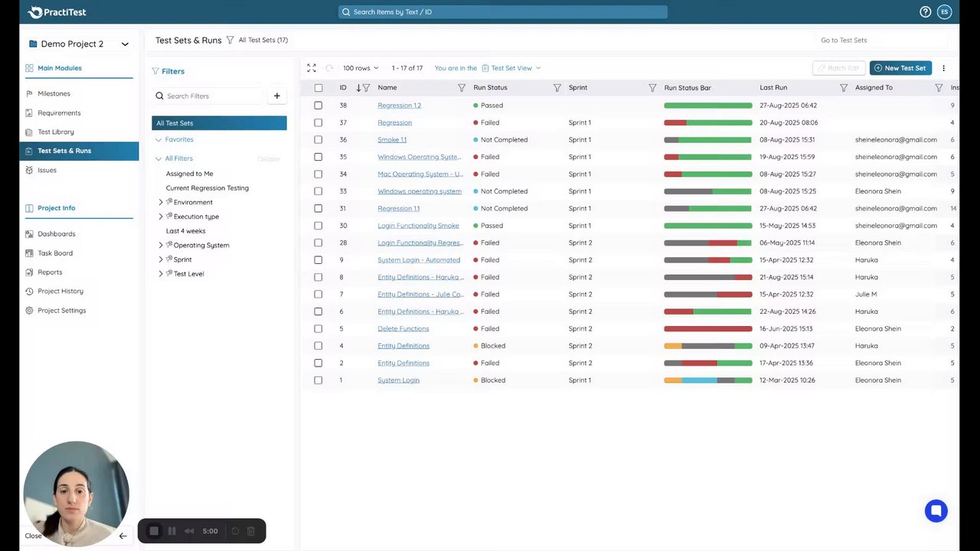Click the Assigned To column filter icon

[x=939, y=88]
